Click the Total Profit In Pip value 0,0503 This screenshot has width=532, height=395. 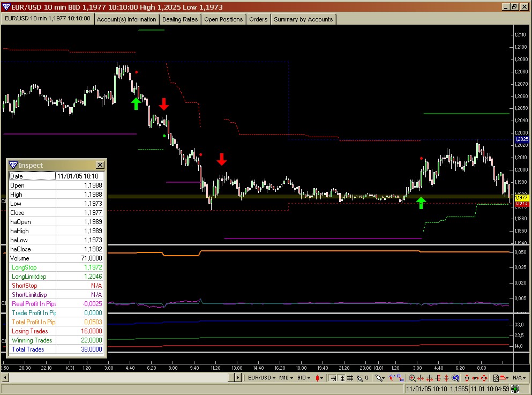[x=93, y=322]
